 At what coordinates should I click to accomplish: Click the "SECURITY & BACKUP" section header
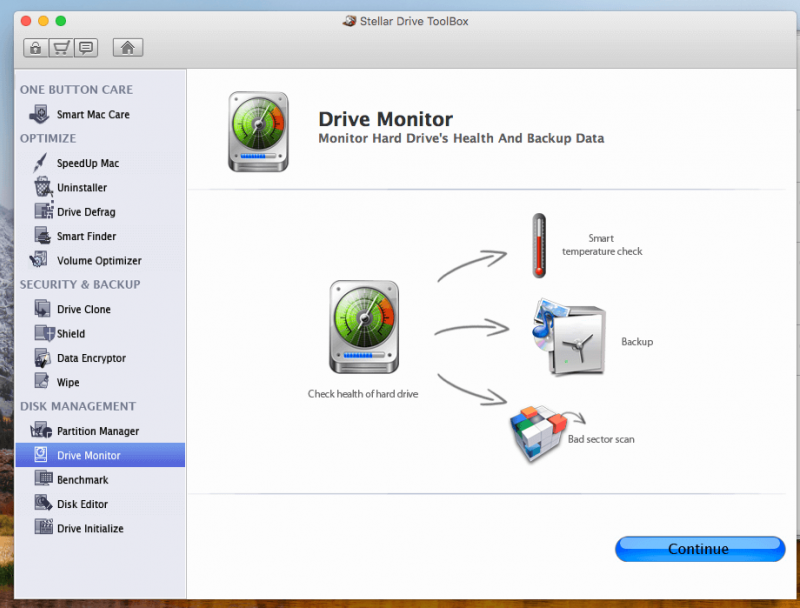pos(80,285)
